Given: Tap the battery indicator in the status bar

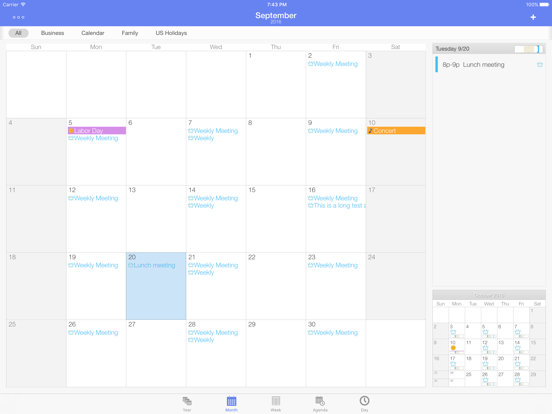Looking at the screenshot, I should 544,5.
